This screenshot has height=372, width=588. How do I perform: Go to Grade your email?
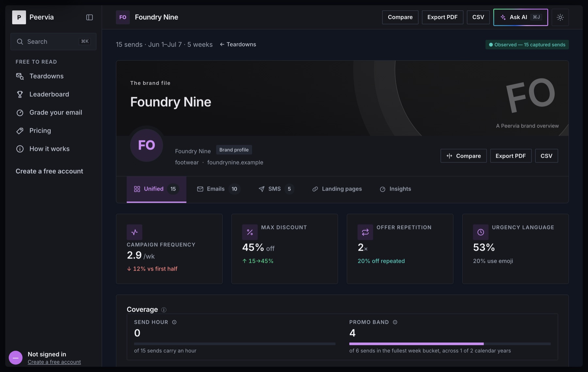[53, 112]
